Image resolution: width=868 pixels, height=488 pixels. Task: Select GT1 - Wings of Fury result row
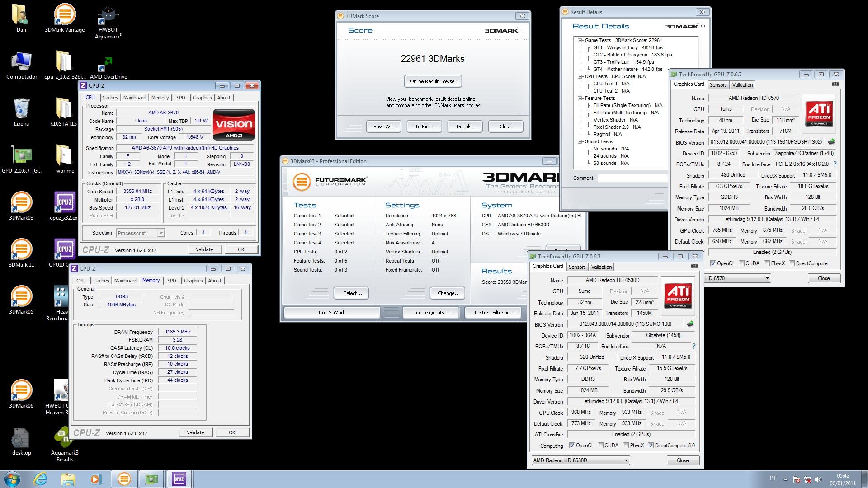[x=628, y=47]
